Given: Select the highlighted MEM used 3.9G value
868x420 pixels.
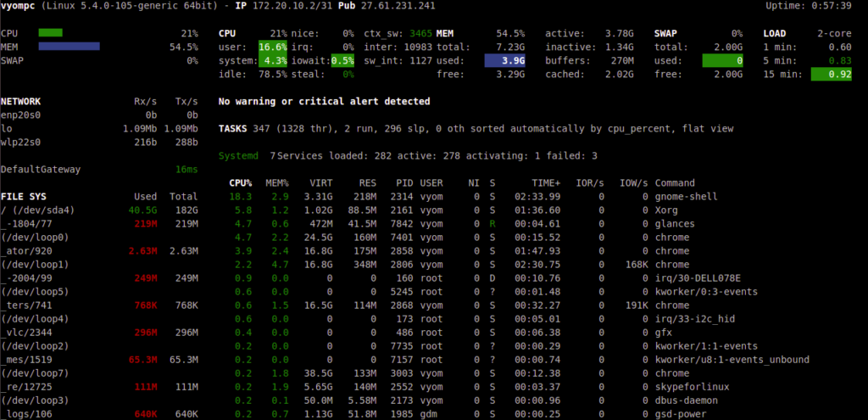Looking at the screenshot, I should pos(505,60).
